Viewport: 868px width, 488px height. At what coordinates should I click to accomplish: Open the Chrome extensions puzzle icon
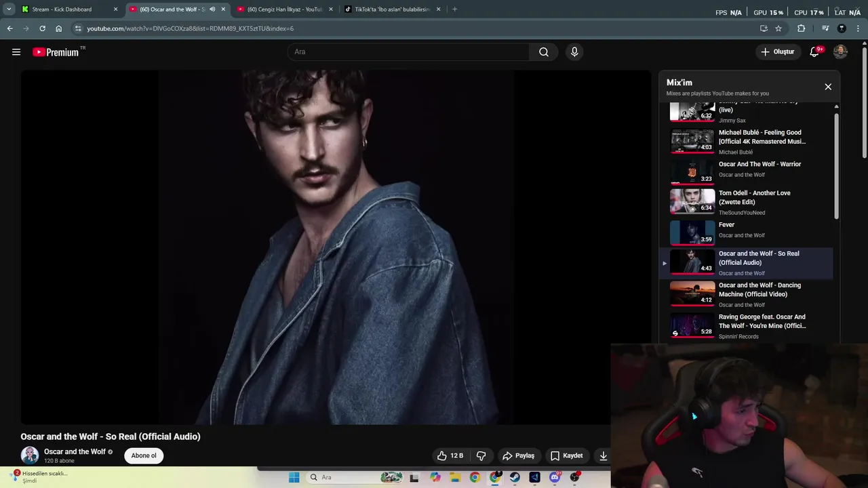click(802, 28)
